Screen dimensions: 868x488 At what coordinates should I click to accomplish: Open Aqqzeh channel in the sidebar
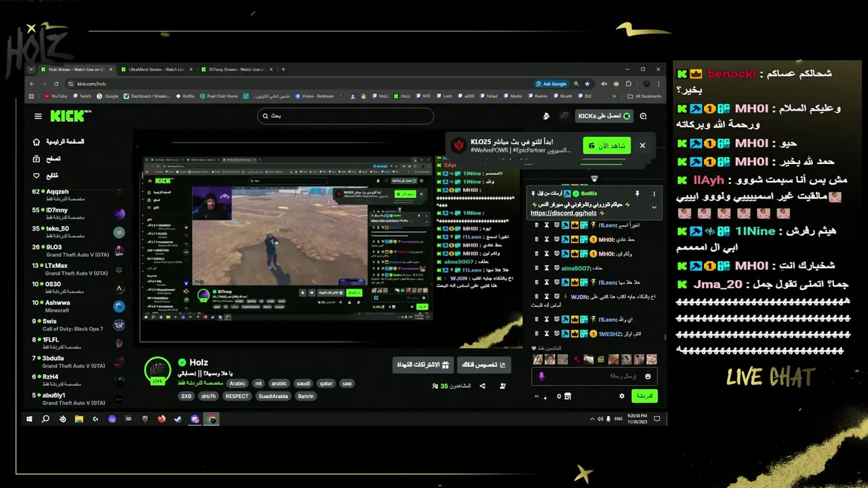click(x=78, y=195)
